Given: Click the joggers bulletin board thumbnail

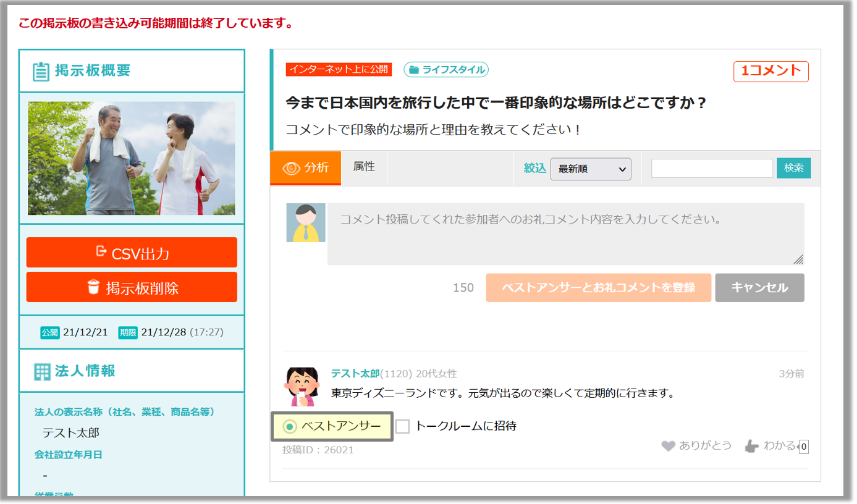Looking at the screenshot, I should pyautogui.click(x=132, y=158).
